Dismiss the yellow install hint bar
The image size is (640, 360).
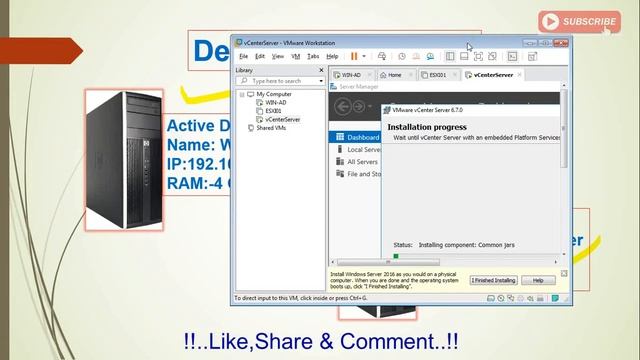coord(564,273)
